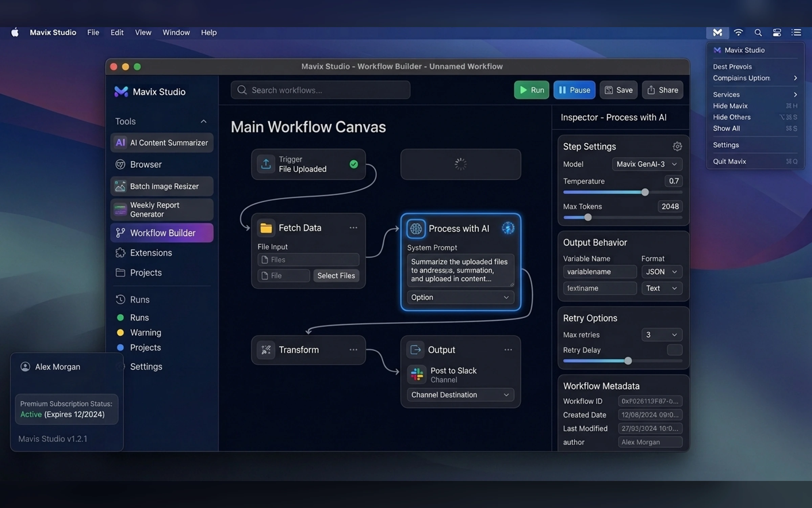Open the Option dropdown in Process with AI

[460, 297]
